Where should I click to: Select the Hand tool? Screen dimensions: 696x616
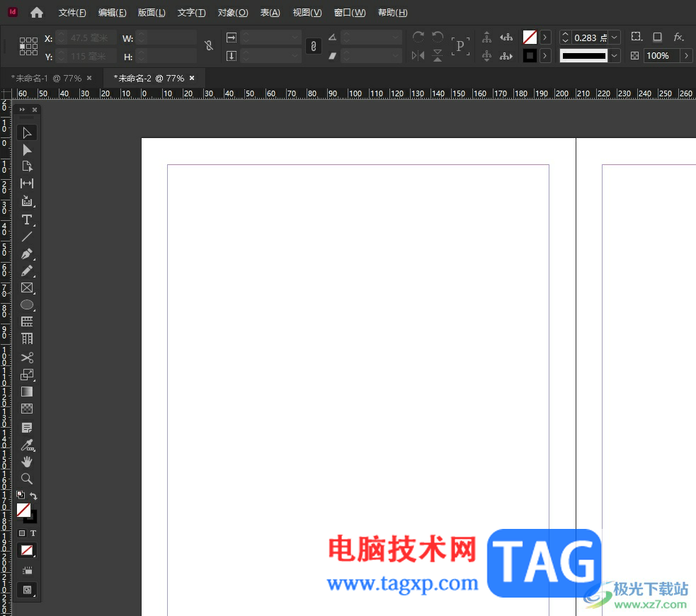(27, 462)
